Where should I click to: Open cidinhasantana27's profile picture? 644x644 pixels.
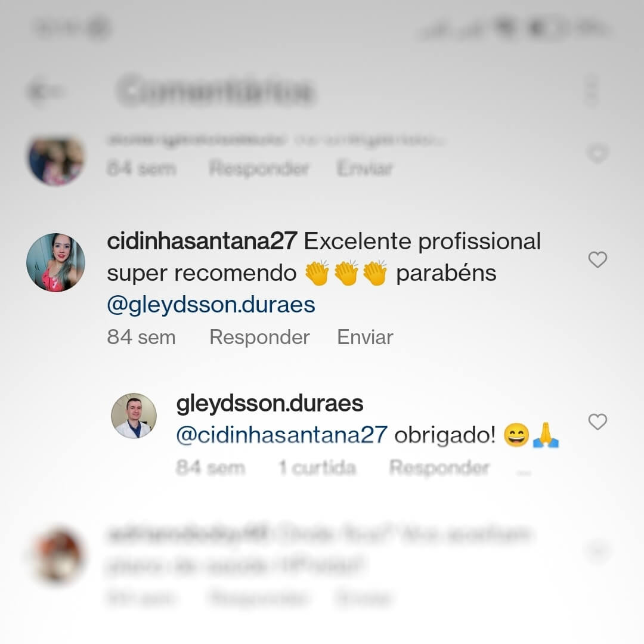click(56, 262)
